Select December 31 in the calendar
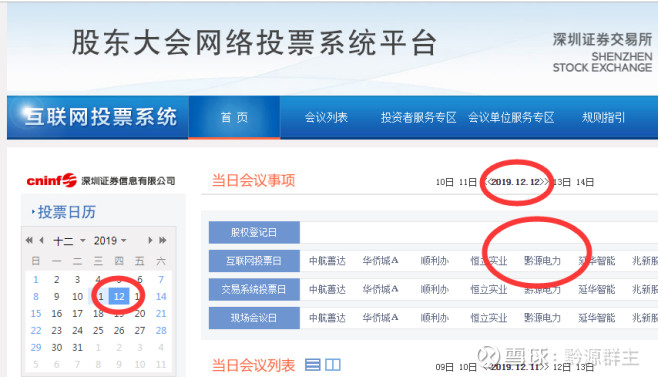The image size is (659, 377). point(77,348)
